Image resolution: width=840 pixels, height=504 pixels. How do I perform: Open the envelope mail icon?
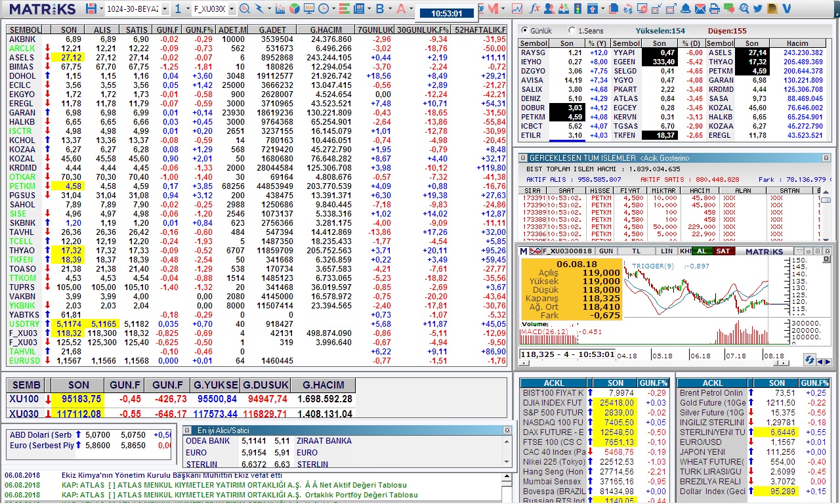700,9
